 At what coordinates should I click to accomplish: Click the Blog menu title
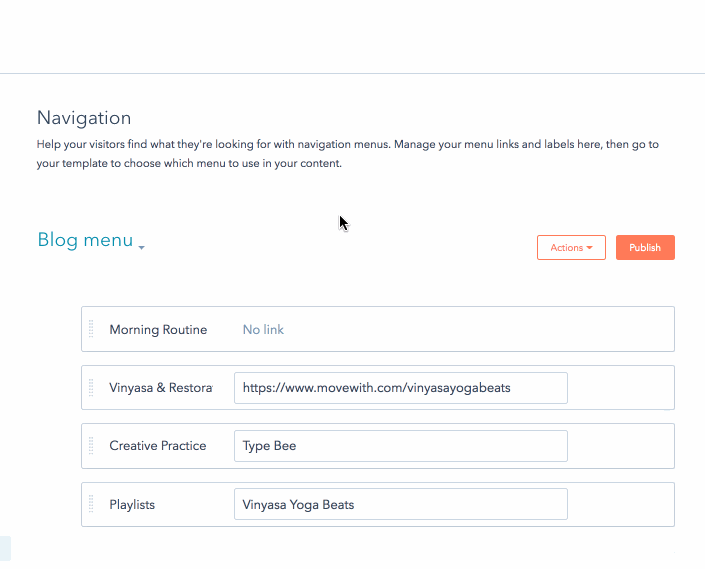pyautogui.click(x=85, y=240)
